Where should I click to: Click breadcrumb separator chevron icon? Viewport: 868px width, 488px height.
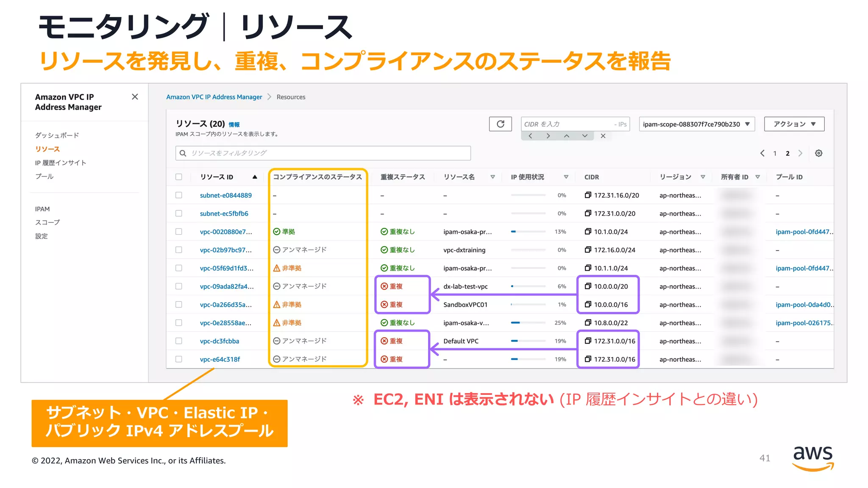[x=269, y=97]
